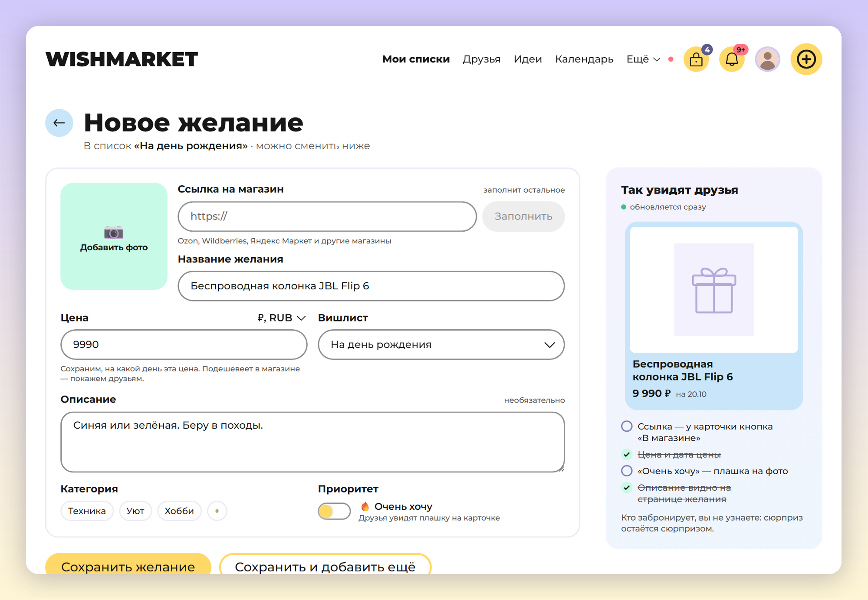Screen dimensions: 868x600
Task: Click Сохранить и добавить ещё
Action: (325, 564)
